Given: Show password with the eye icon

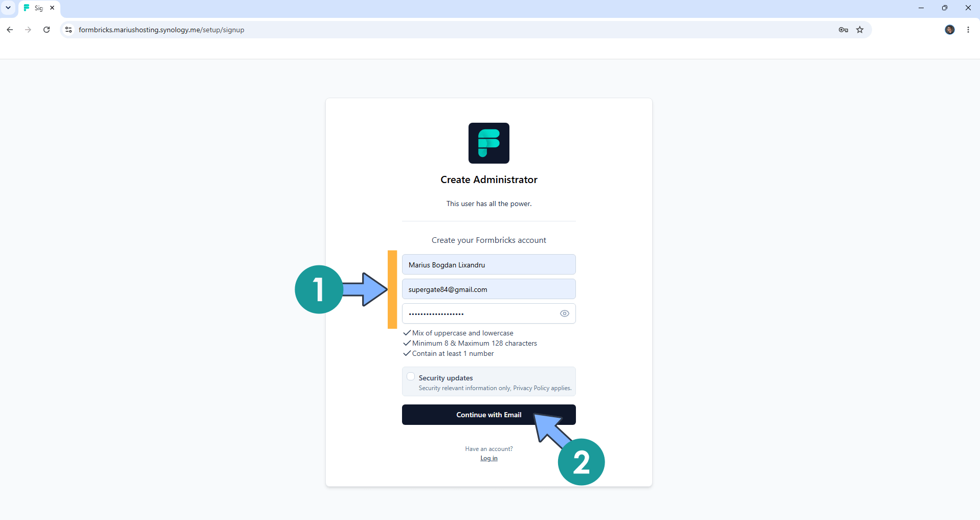Looking at the screenshot, I should coord(565,313).
